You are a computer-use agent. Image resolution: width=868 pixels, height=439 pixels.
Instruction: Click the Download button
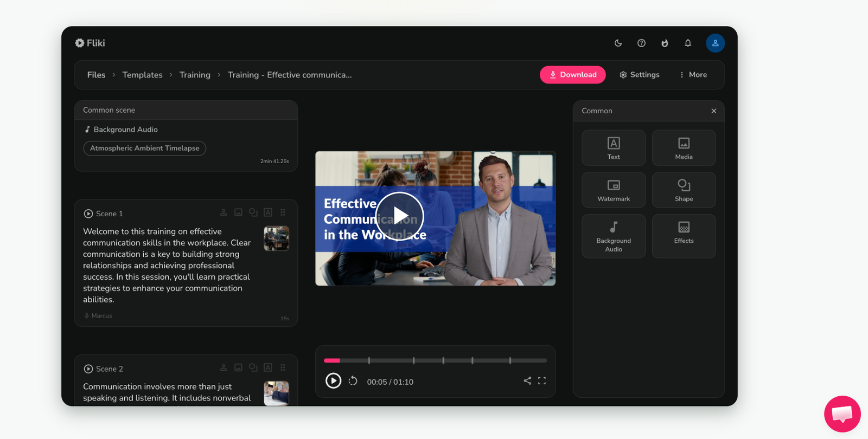pos(572,75)
